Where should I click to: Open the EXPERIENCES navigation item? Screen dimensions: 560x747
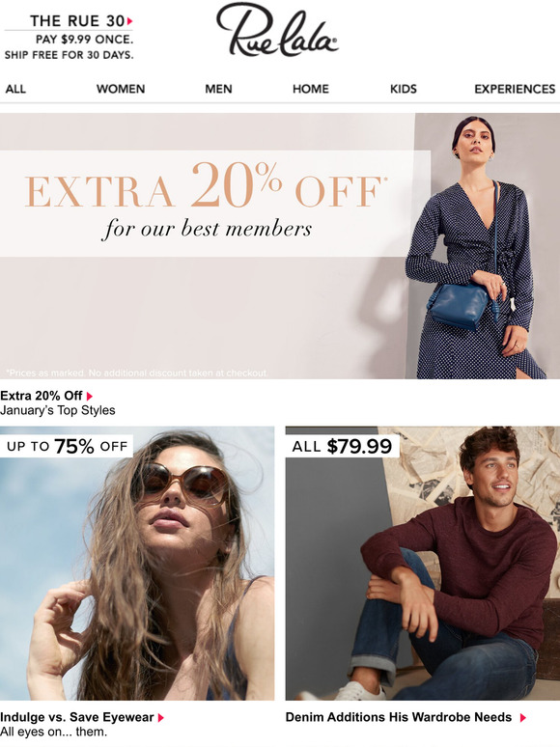click(x=515, y=89)
